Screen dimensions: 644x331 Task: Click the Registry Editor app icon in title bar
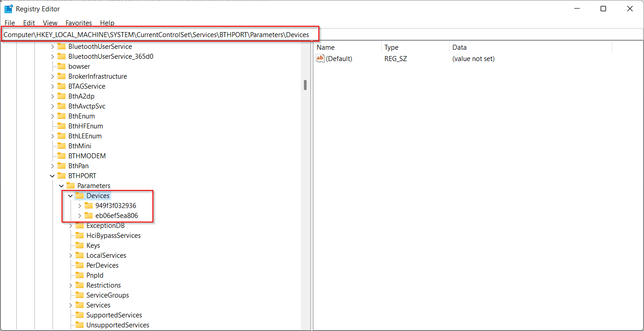(9, 9)
